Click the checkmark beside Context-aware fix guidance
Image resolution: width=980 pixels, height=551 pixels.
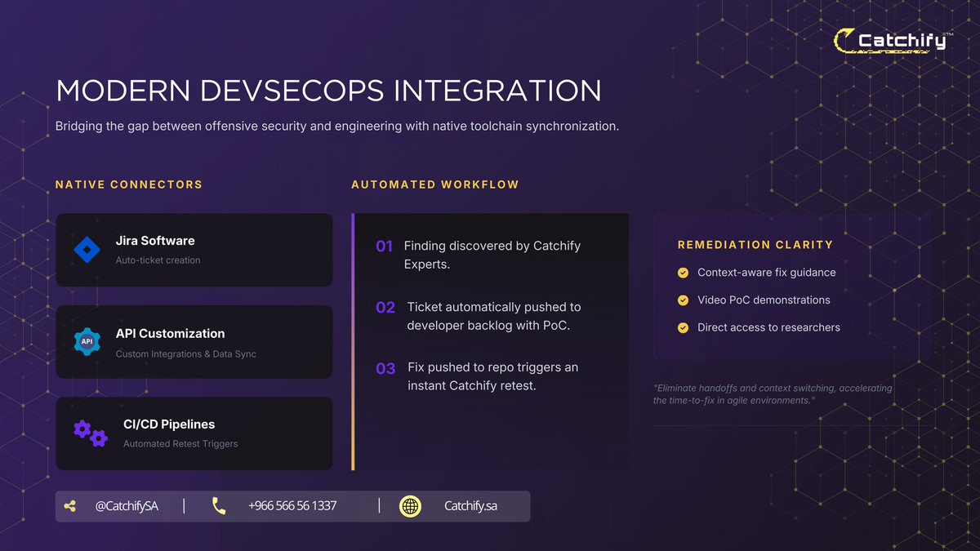[684, 273]
